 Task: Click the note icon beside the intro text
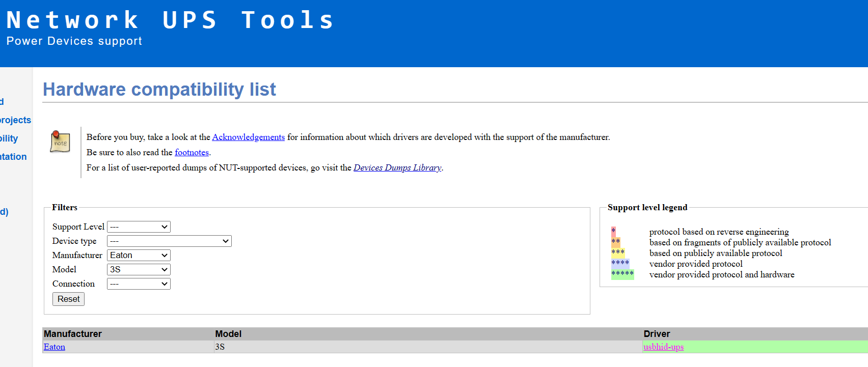point(60,142)
